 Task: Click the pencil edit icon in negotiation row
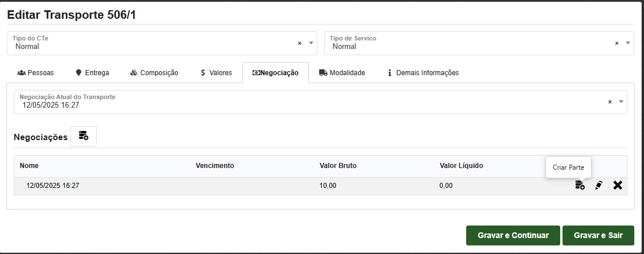tap(598, 185)
